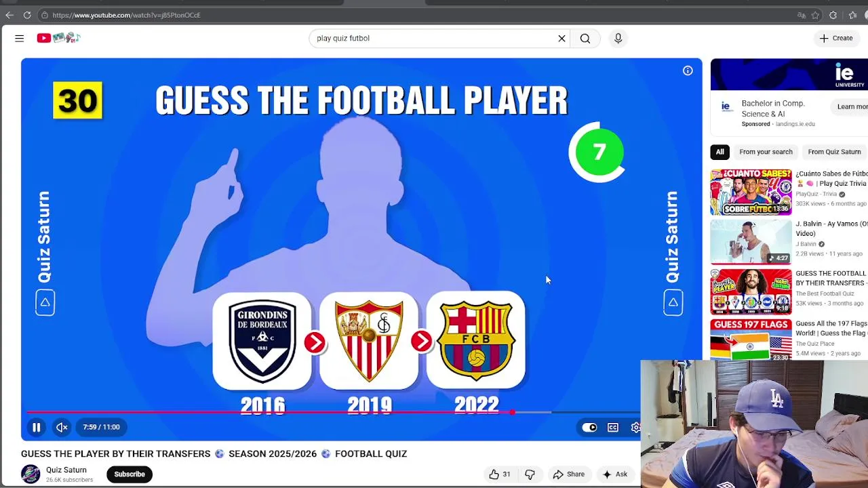The image size is (868, 488).
Task: Open the YouTube hamburger guide menu
Action: (19, 38)
